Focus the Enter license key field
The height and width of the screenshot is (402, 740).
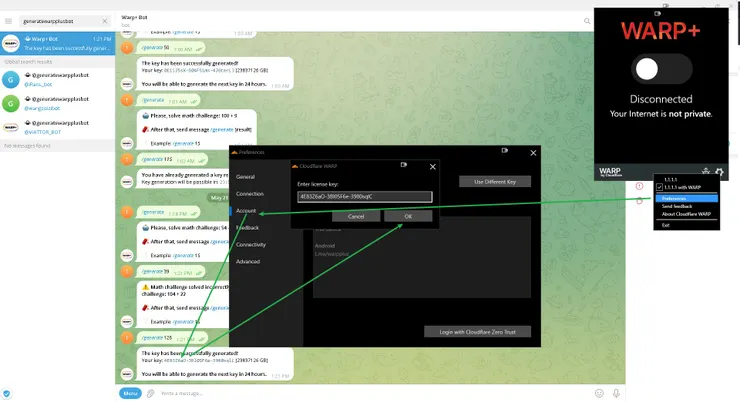(x=364, y=197)
